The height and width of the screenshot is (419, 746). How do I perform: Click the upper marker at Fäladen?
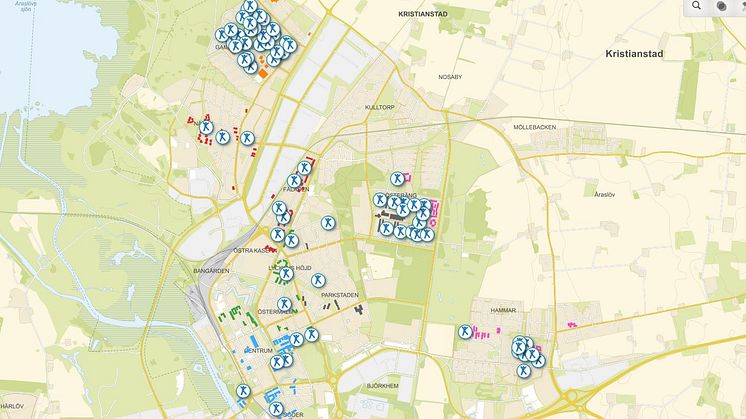pos(304,168)
